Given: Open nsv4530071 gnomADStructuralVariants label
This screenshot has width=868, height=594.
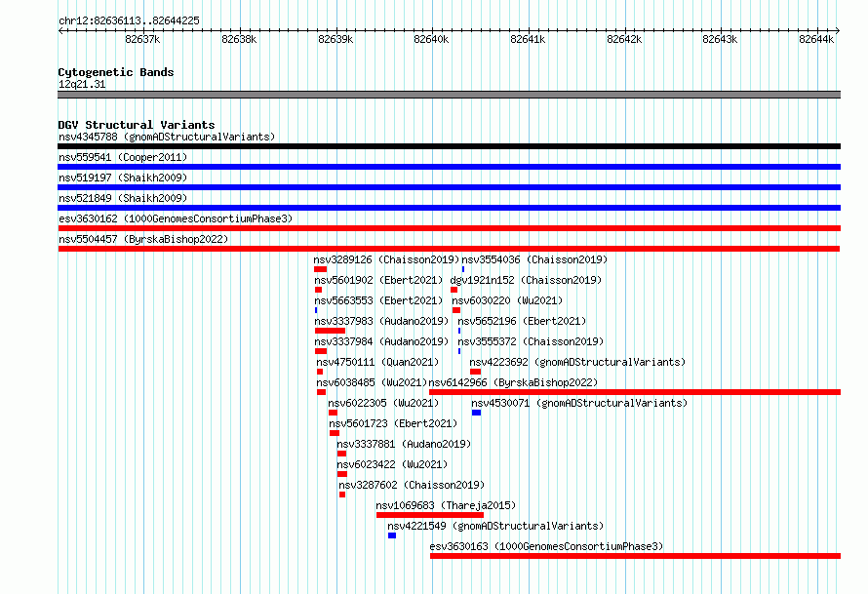Looking at the screenshot, I should tap(579, 403).
